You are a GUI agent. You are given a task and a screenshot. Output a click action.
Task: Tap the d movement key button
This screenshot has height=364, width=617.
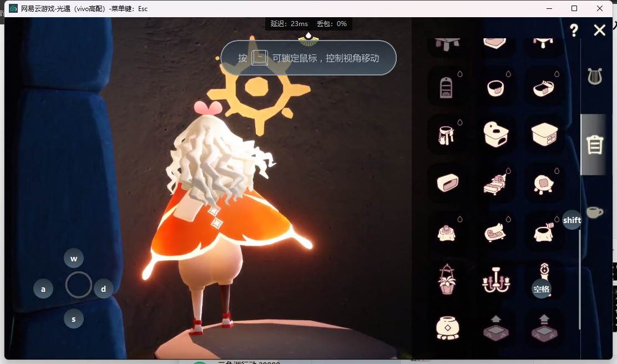coord(104,289)
